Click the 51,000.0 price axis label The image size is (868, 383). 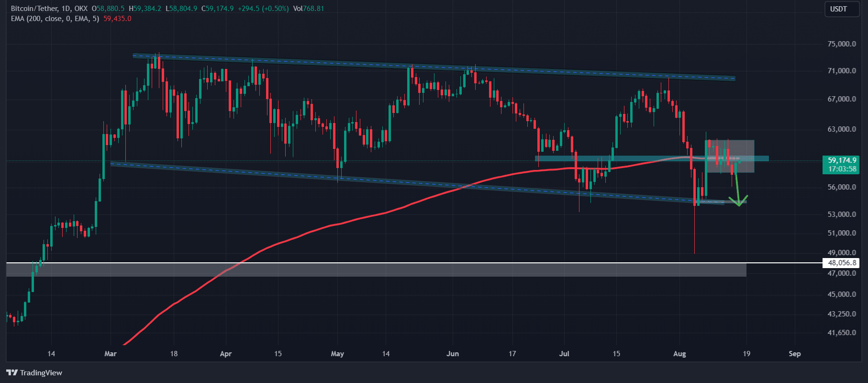pos(842,233)
